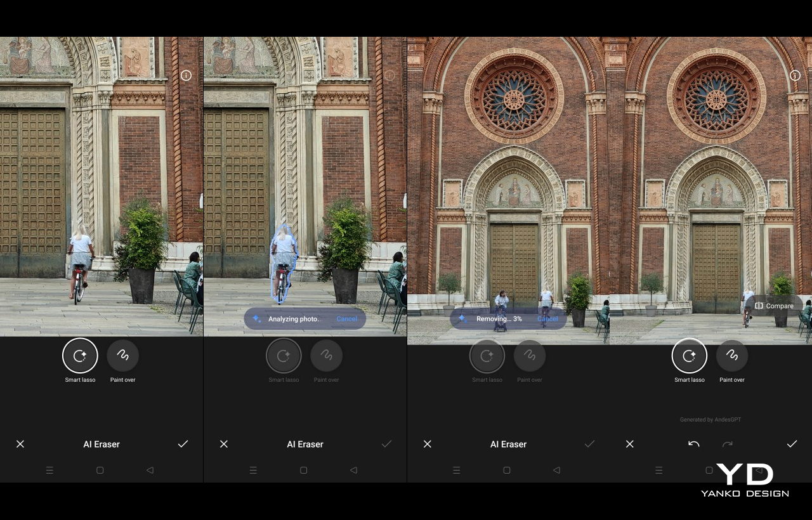The height and width of the screenshot is (520, 812).
Task: Cancel the 'Removing... 3%' process
Action: (547, 319)
